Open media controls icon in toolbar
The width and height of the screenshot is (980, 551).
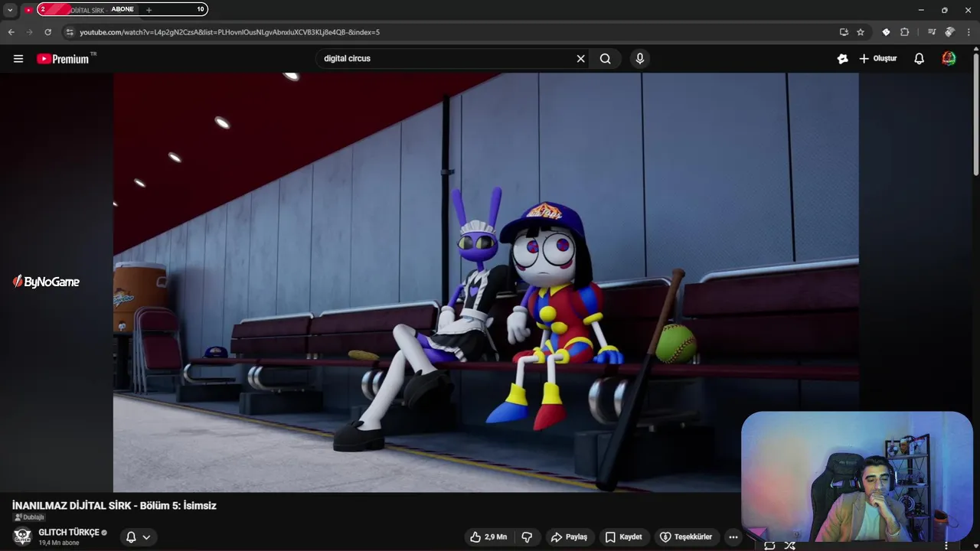(932, 32)
